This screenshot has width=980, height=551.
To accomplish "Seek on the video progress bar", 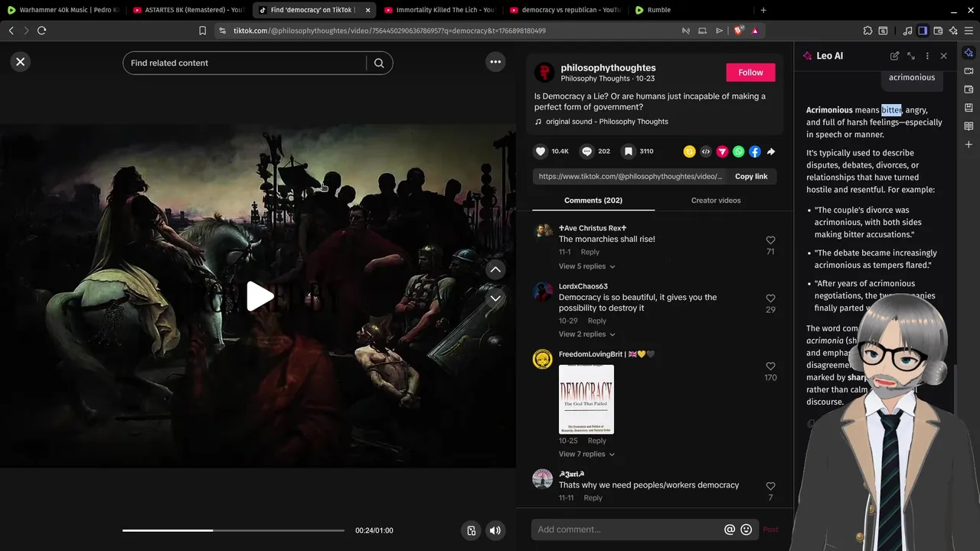I will click(234, 530).
